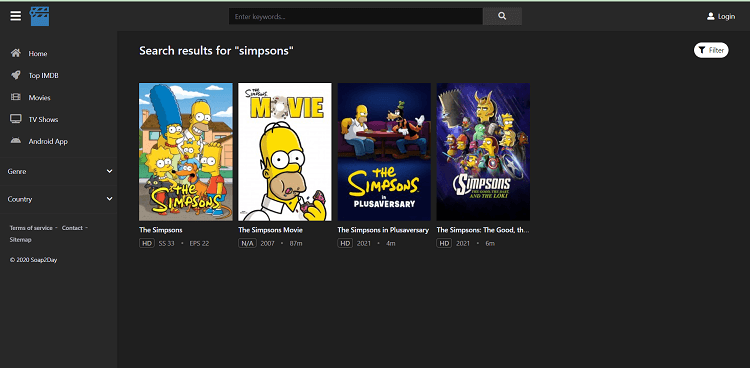The height and width of the screenshot is (368, 750).
Task: Click HD badge under The Simpsons series
Action: click(x=146, y=243)
